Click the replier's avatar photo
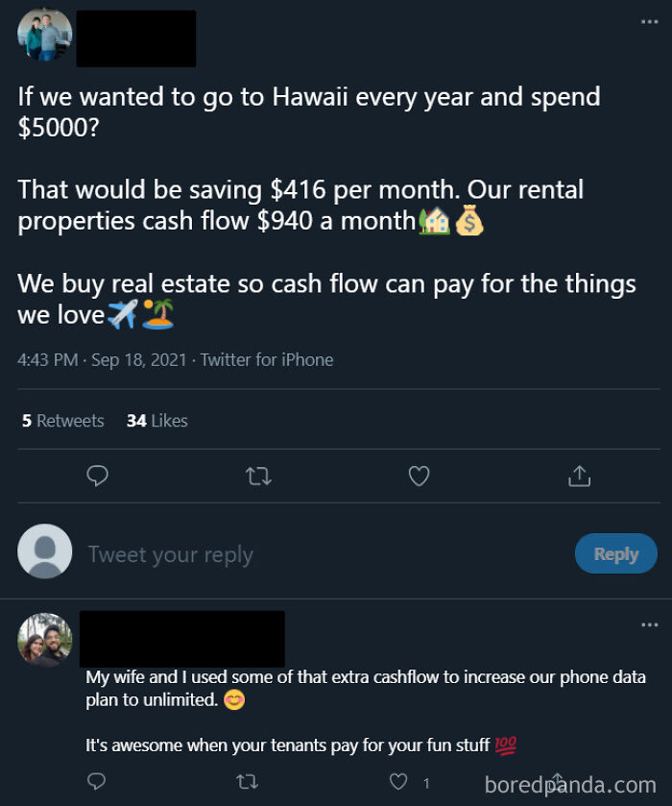 (43, 638)
